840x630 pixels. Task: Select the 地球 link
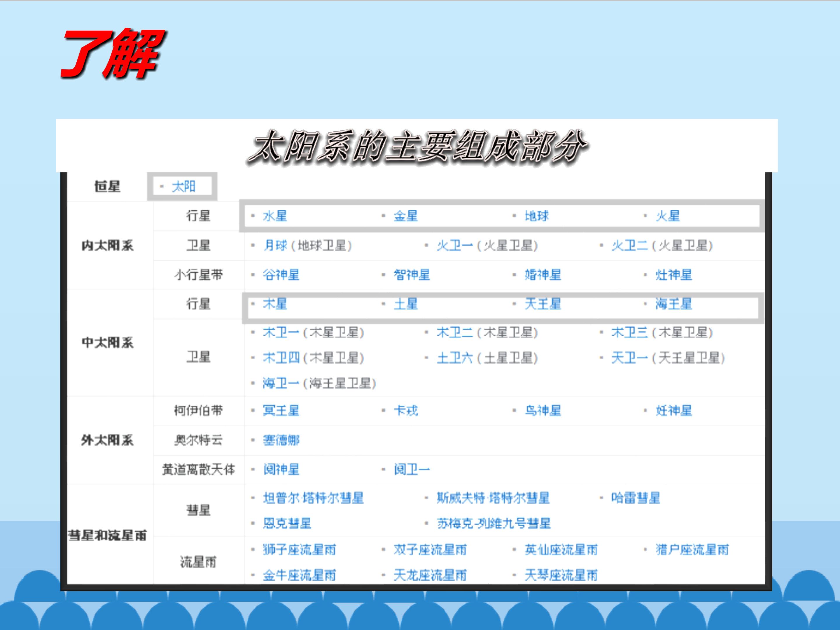coord(537,216)
